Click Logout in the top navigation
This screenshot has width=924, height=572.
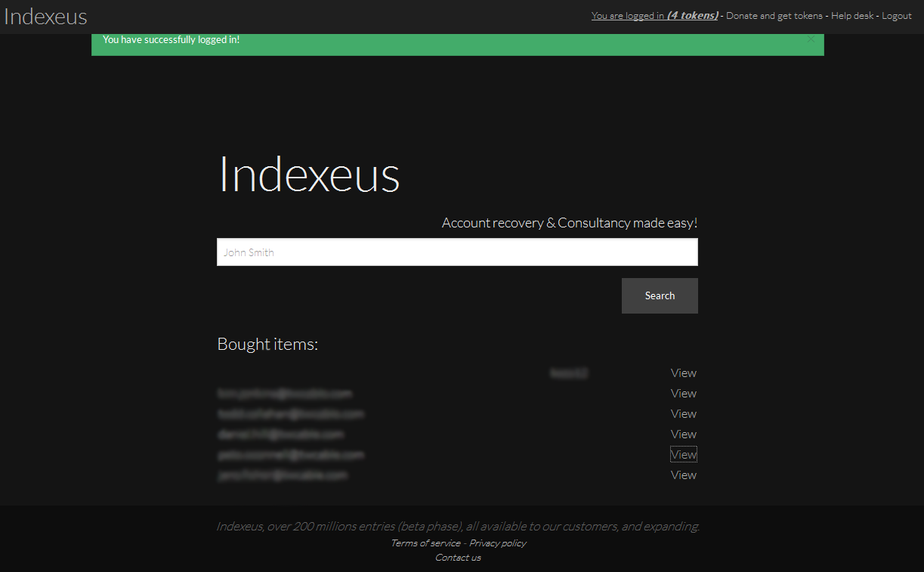tap(896, 16)
